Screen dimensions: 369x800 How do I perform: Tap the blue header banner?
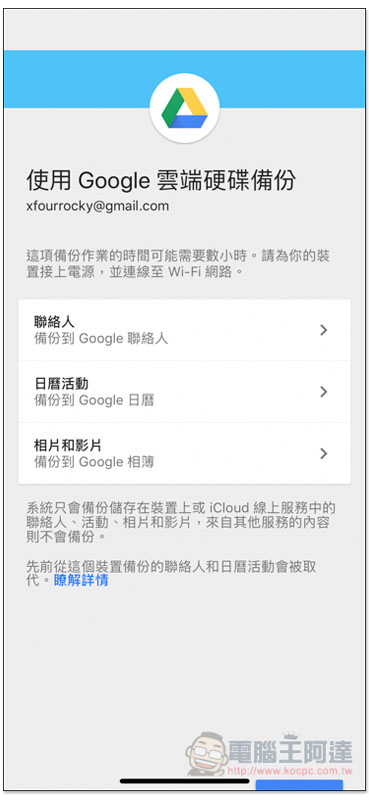pyautogui.click(x=184, y=79)
